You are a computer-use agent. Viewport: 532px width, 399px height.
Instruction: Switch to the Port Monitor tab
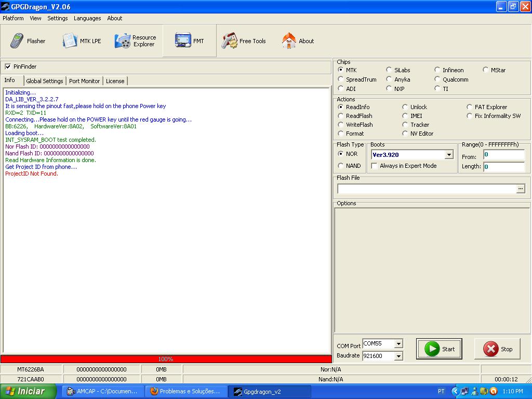[x=85, y=81]
